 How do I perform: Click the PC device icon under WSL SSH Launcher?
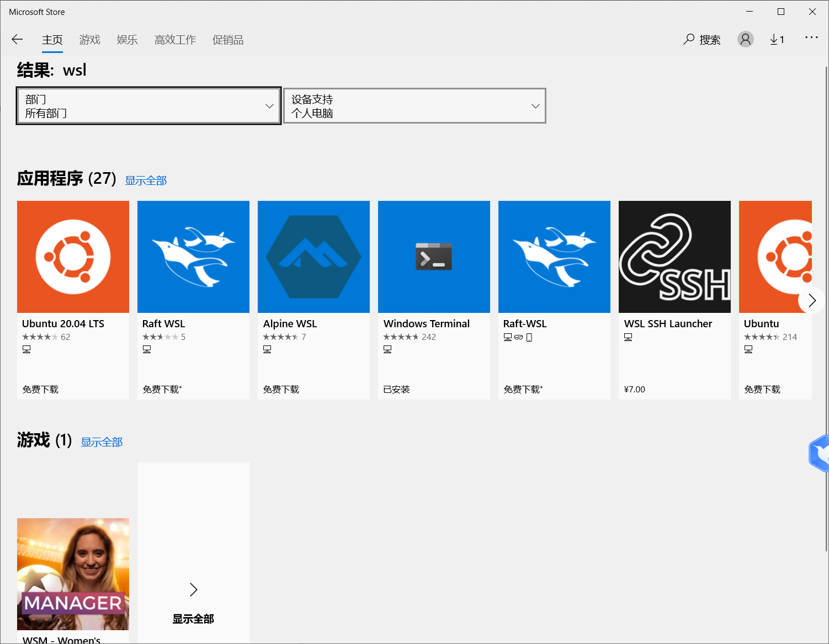coord(628,337)
